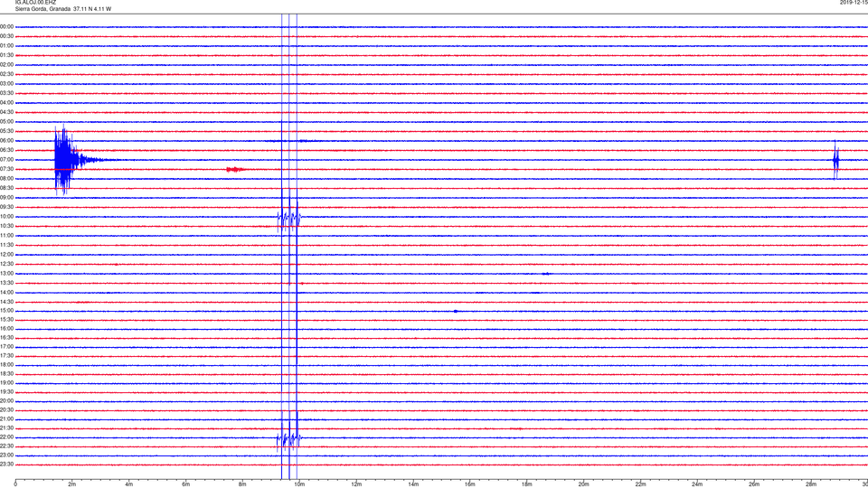868x488 pixels.
Task: Click the calibration pulses on the 10:00 trace
Action: pyautogui.click(x=289, y=217)
